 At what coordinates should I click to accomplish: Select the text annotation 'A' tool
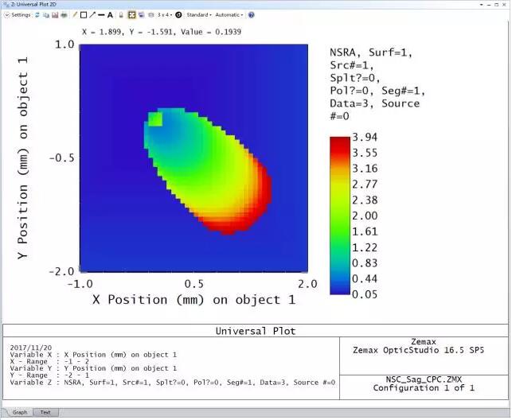click(x=110, y=15)
